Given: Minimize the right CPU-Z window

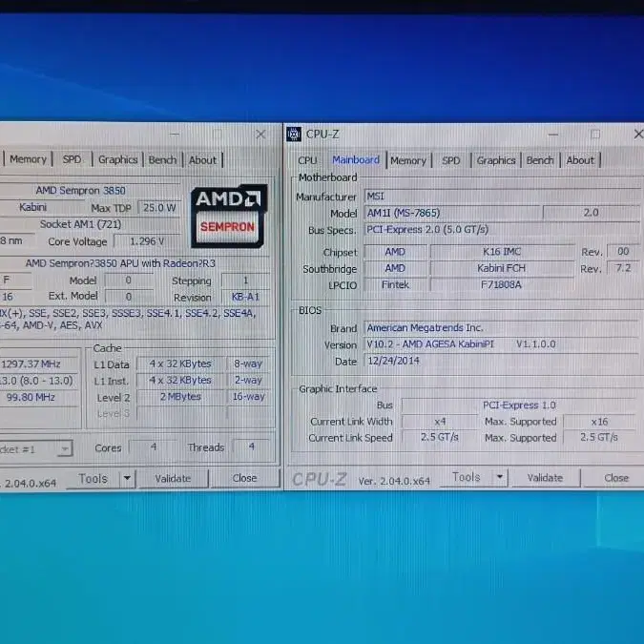Looking at the screenshot, I should [x=553, y=135].
